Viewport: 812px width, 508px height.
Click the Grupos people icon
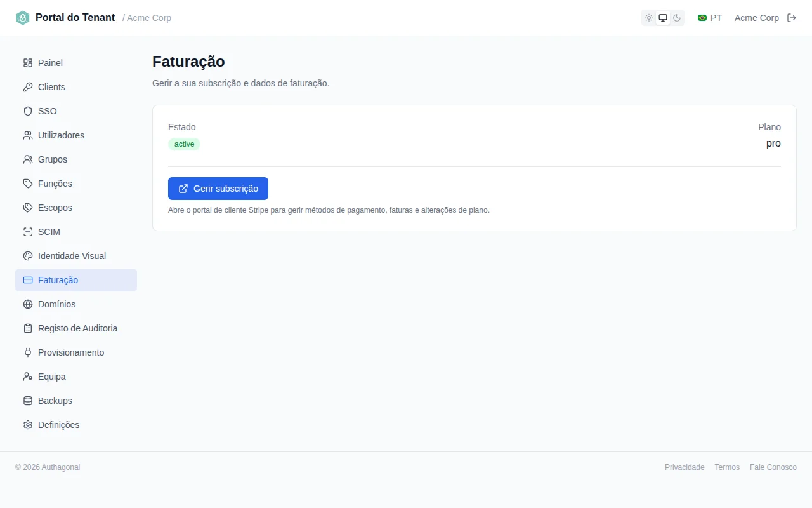tap(28, 159)
